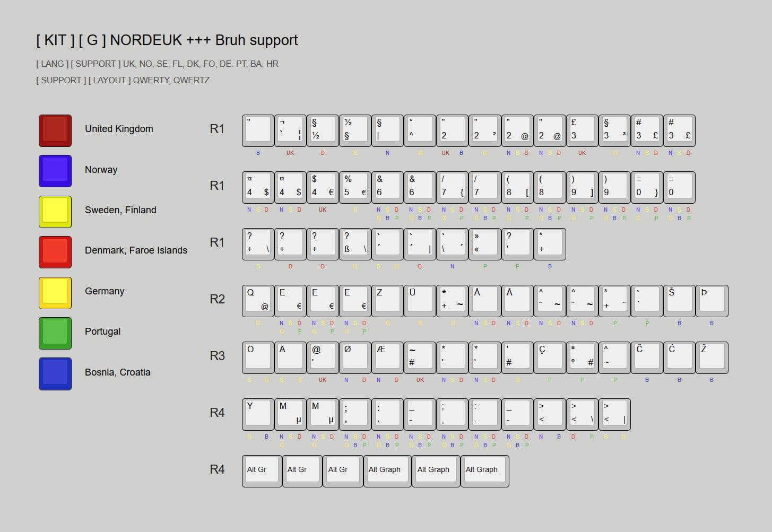
Task: Select the Ä keycap in R3
Action: (290, 356)
